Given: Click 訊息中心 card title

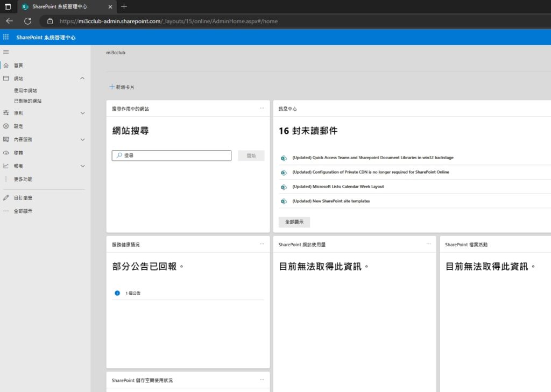Looking at the screenshot, I should (x=287, y=109).
